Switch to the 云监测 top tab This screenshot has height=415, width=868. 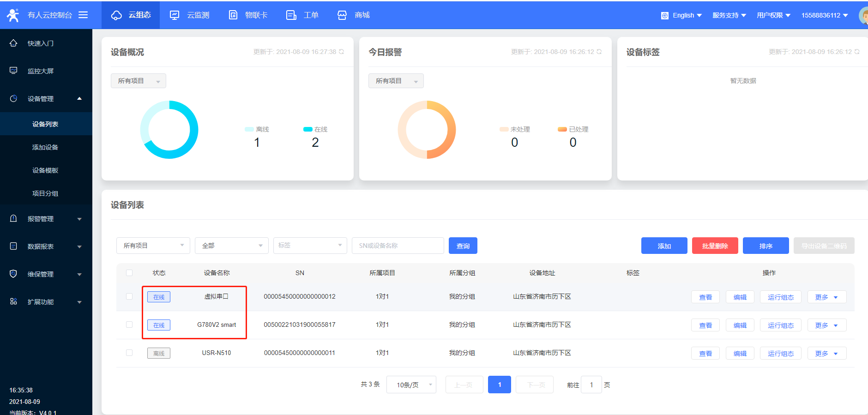[190, 15]
